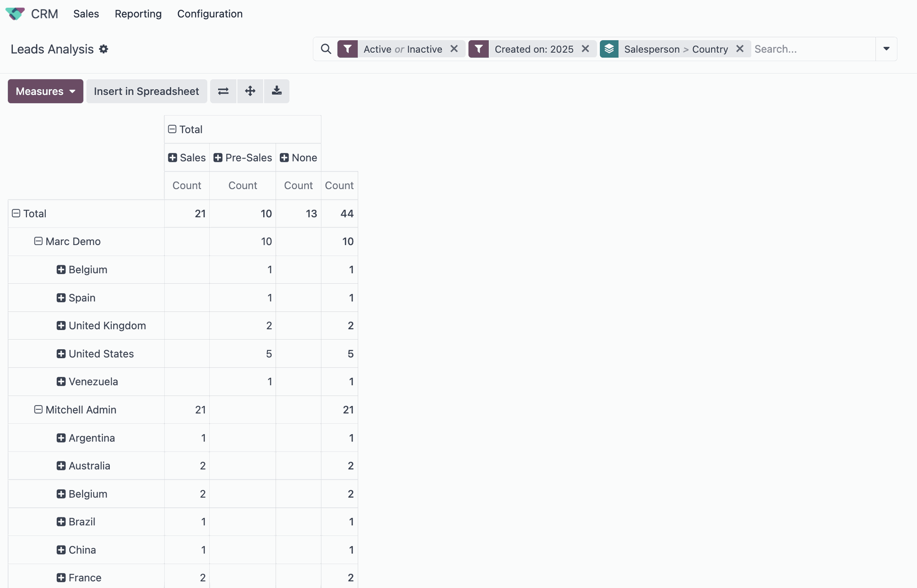Open the Leads Analysis gear settings
This screenshot has width=917, height=588.
click(104, 49)
